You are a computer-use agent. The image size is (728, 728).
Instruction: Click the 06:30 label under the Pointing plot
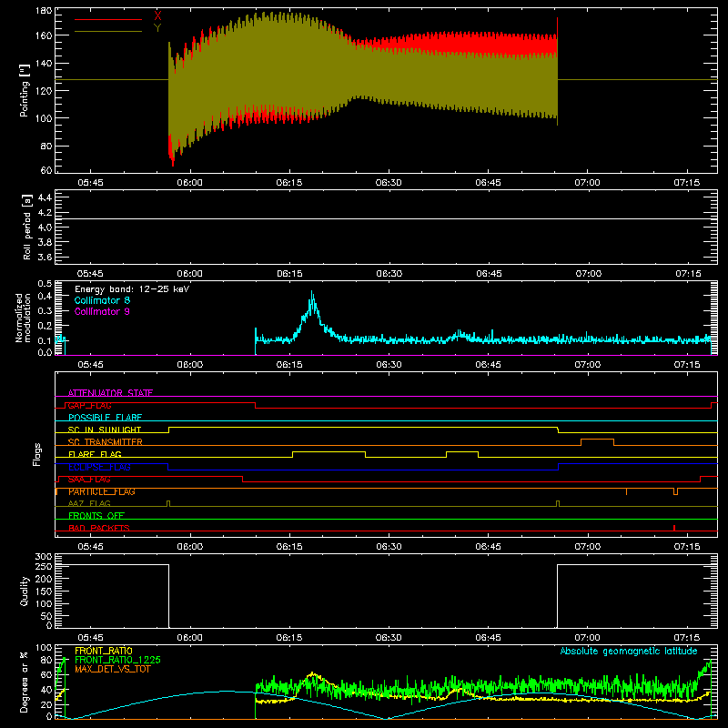pyautogui.click(x=389, y=183)
